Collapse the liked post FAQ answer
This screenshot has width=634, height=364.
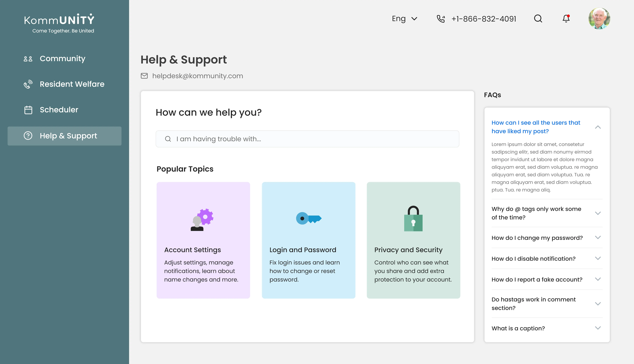point(598,127)
